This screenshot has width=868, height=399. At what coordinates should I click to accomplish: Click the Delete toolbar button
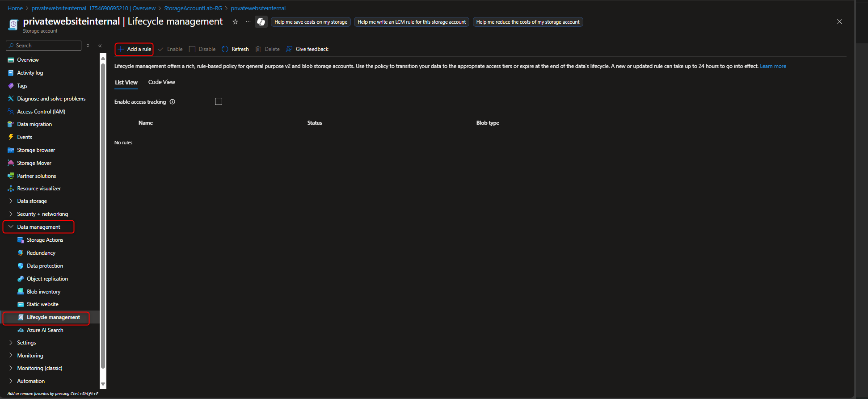(268, 49)
